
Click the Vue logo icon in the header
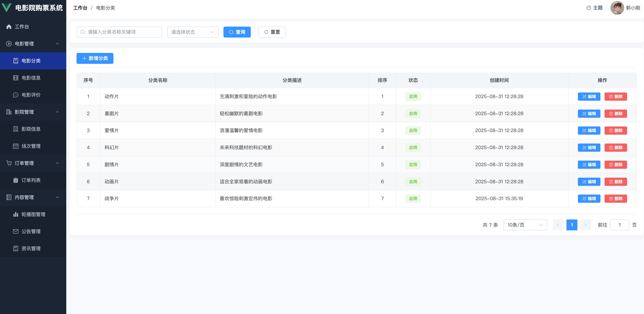[x=6, y=8]
